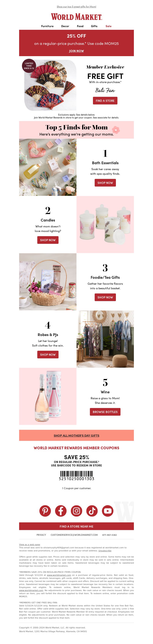The width and height of the screenshot is (153, 644).
Task: Open Shop All Mother's Day Gifts link
Action: [76, 436]
